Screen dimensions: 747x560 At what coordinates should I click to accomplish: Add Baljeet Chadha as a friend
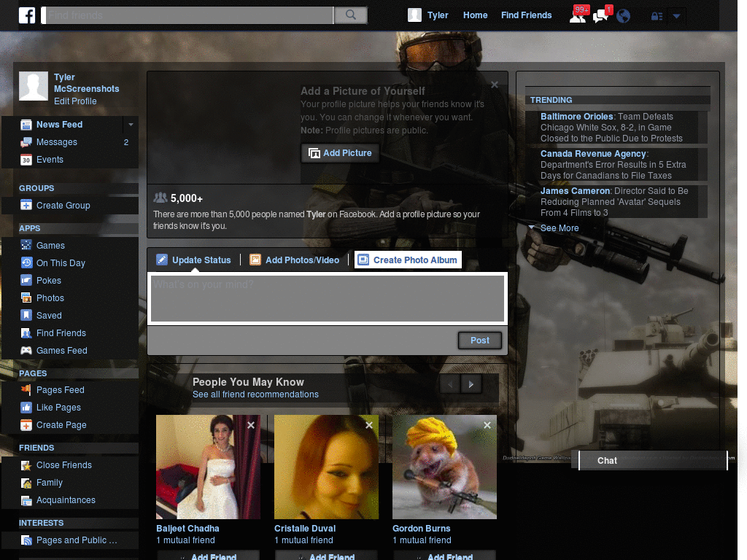(x=208, y=556)
